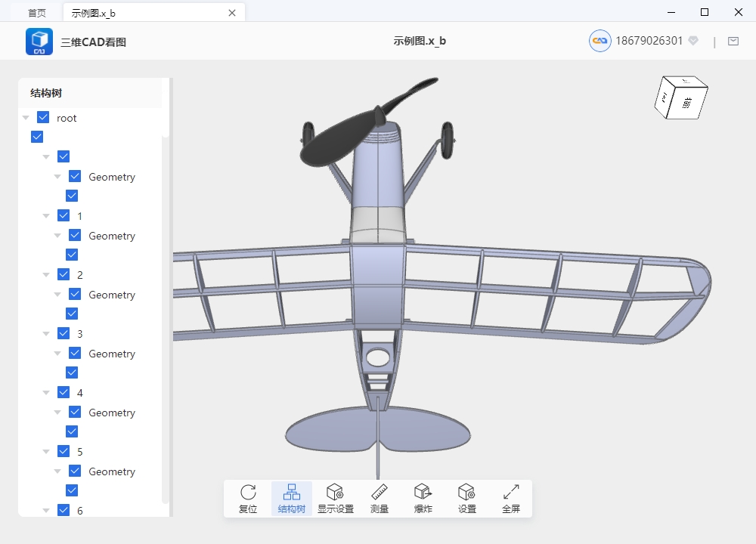Toggle the 结构树 structure tree icon

(291, 499)
